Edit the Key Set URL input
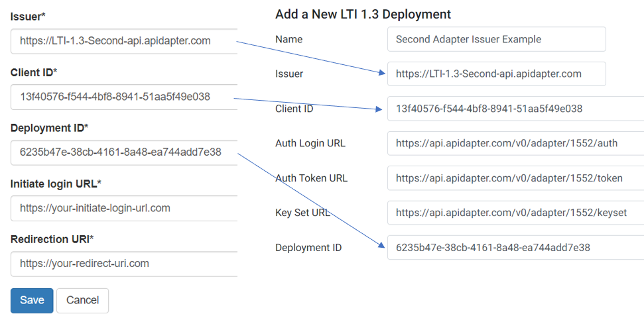Image resolution: width=644 pixels, height=320 pixels. tap(515, 213)
